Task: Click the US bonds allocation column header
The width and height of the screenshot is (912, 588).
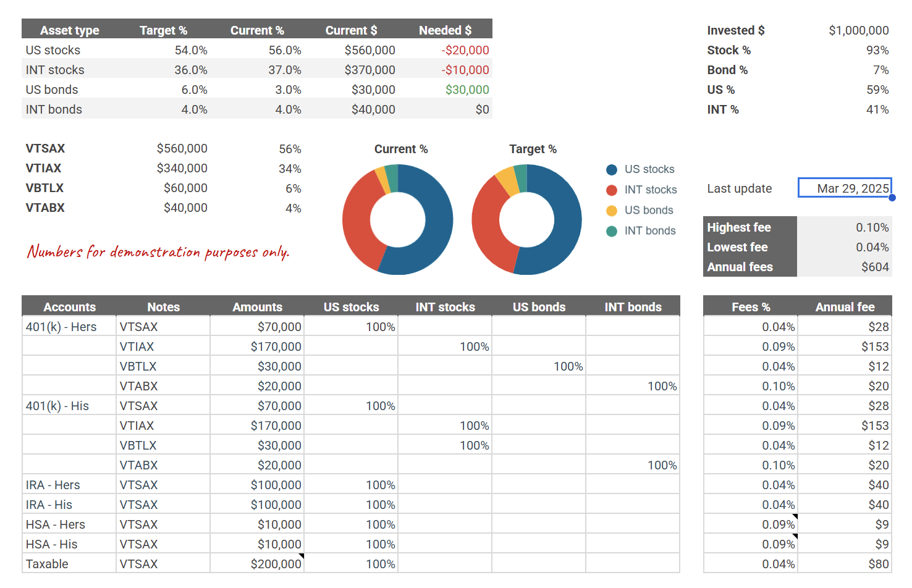Action: point(539,306)
